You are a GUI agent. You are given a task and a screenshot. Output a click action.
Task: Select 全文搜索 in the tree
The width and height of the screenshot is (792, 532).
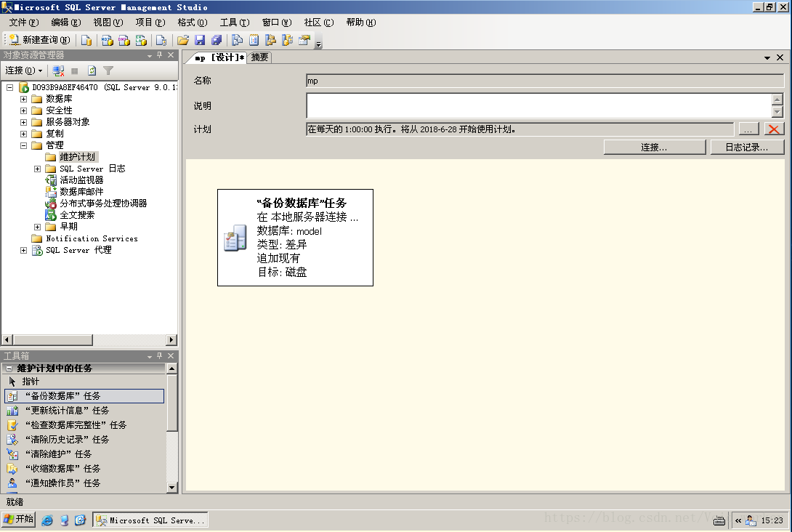click(77, 214)
